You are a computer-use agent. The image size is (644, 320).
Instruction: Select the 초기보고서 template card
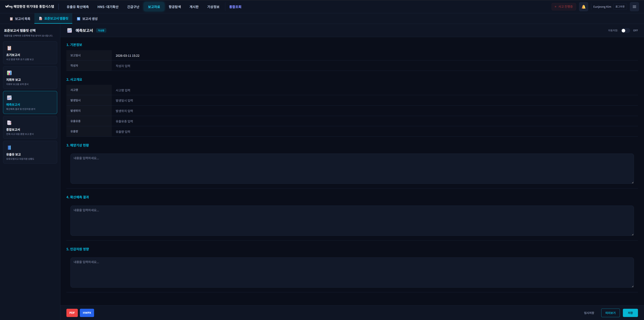[30, 53]
